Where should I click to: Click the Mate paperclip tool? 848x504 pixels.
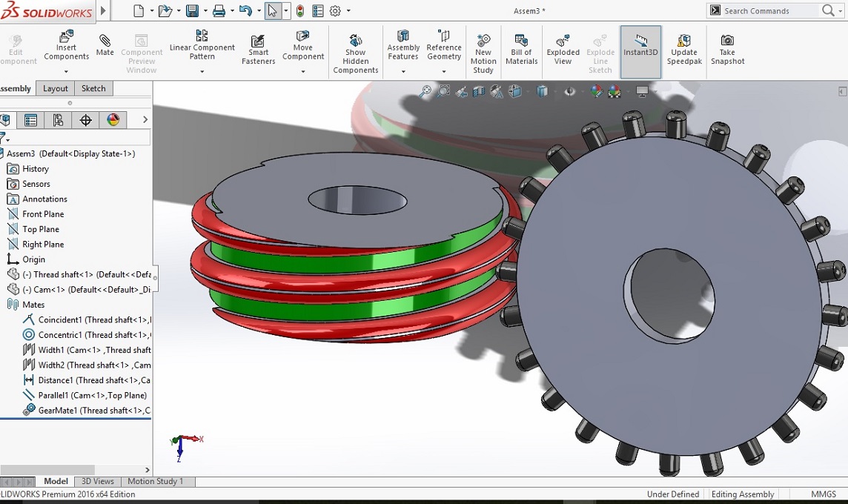(105, 45)
